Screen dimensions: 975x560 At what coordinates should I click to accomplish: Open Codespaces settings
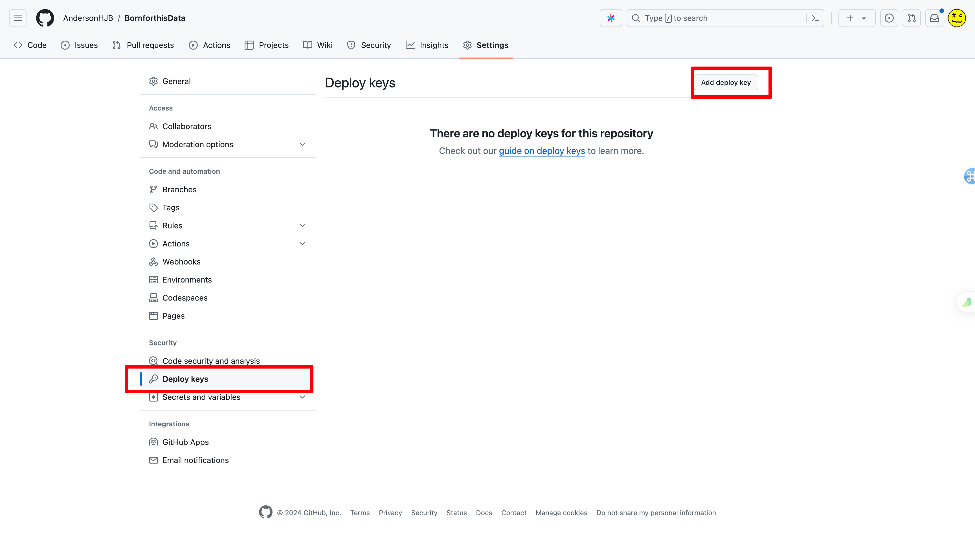pos(228,298)
